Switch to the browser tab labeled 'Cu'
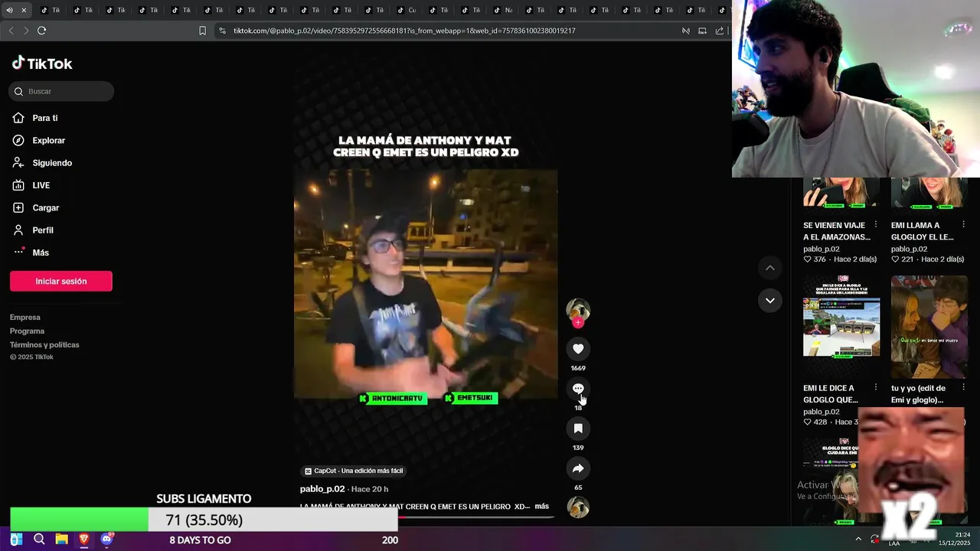The image size is (980, 551). (x=407, y=10)
